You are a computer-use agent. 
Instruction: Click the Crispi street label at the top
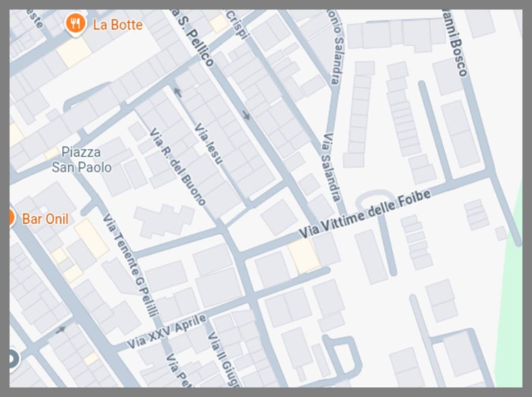point(237,24)
